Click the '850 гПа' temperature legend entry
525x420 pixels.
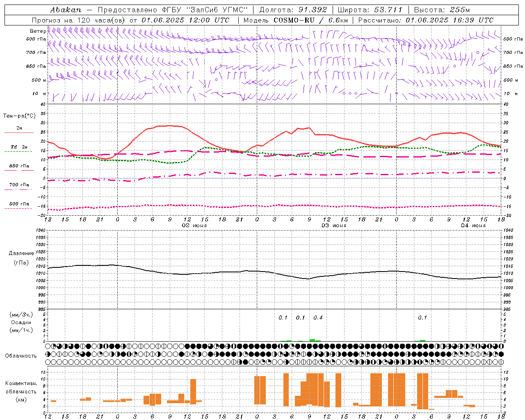point(19,166)
